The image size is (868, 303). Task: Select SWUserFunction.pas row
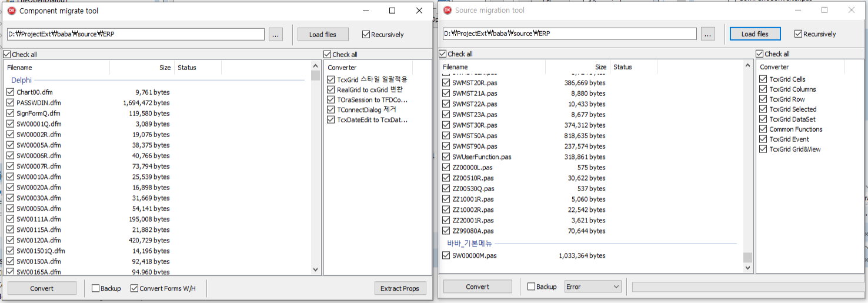click(591, 157)
